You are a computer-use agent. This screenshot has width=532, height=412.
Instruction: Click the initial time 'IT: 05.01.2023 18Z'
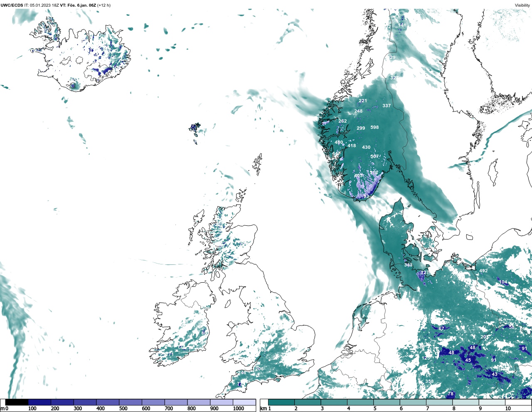(42, 5)
